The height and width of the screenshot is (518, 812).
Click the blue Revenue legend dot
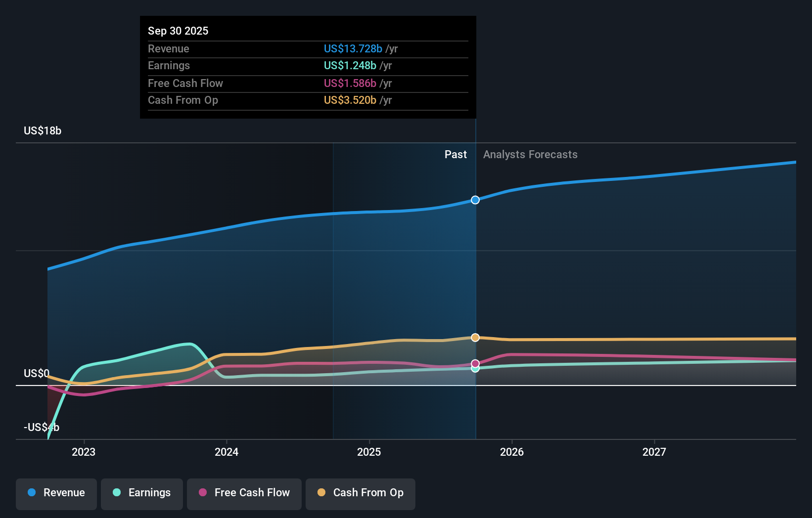point(32,493)
